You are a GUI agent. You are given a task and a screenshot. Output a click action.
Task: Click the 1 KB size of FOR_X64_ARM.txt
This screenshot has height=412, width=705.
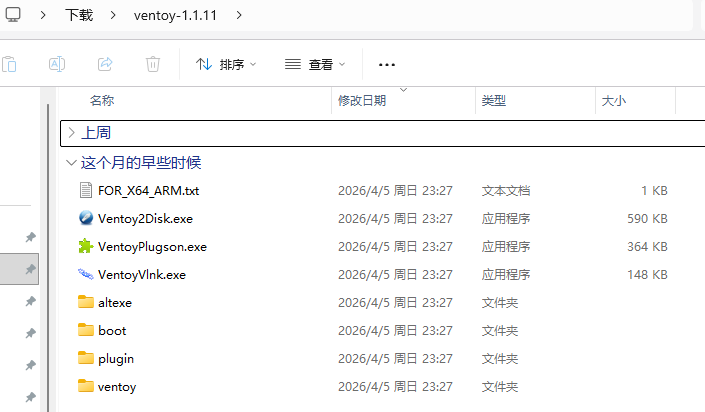[x=654, y=191]
